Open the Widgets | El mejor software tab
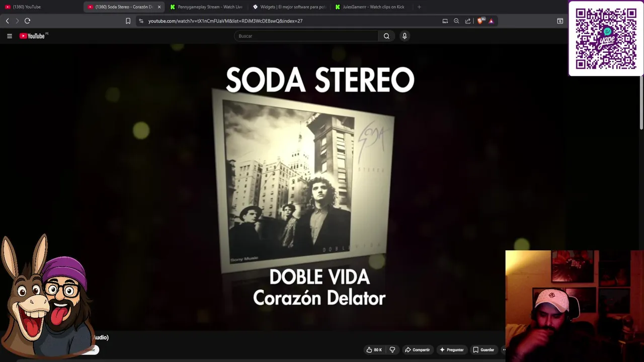The image size is (644, 362). click(x=289, y=7)
